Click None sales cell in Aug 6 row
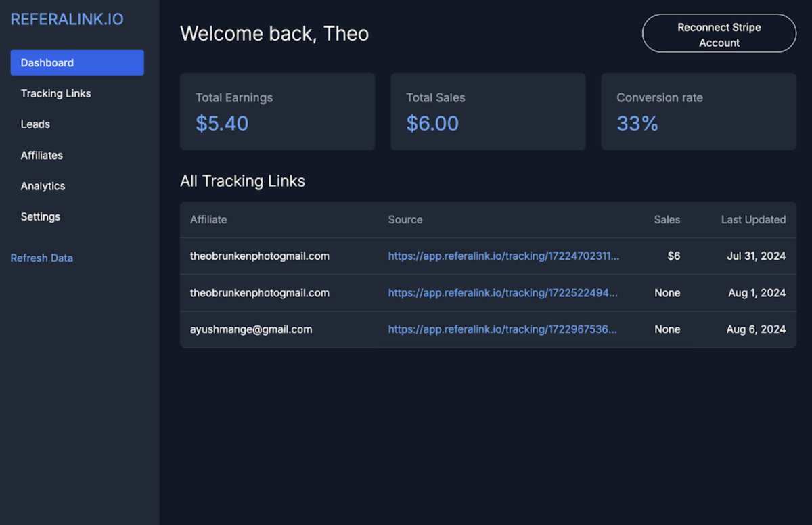 tap(667, 329)
